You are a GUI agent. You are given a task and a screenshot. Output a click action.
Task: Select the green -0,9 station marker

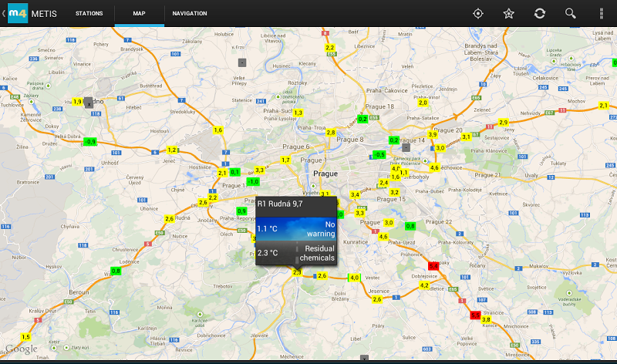(x=90, y=142)
